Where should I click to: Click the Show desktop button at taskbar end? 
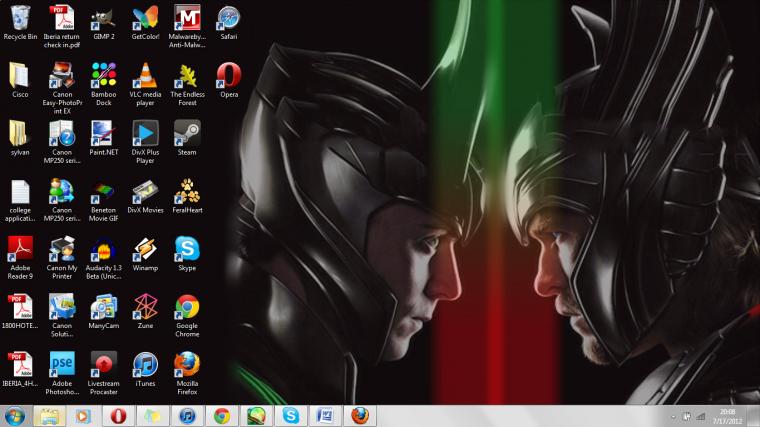point(754,416)
